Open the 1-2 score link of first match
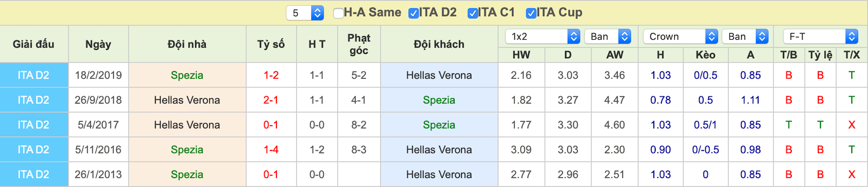Image resolution: width=868 pixels, height=187 pixels. coord(271,75)
